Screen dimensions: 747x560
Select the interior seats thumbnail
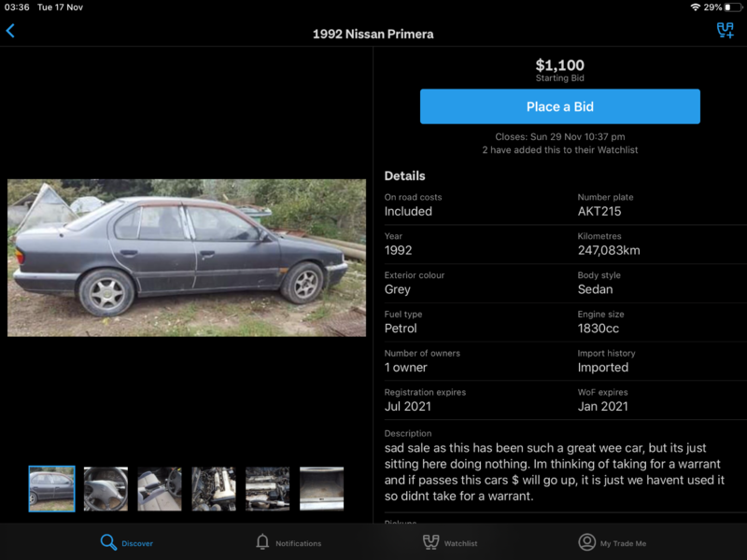click(x=160, y=489)
